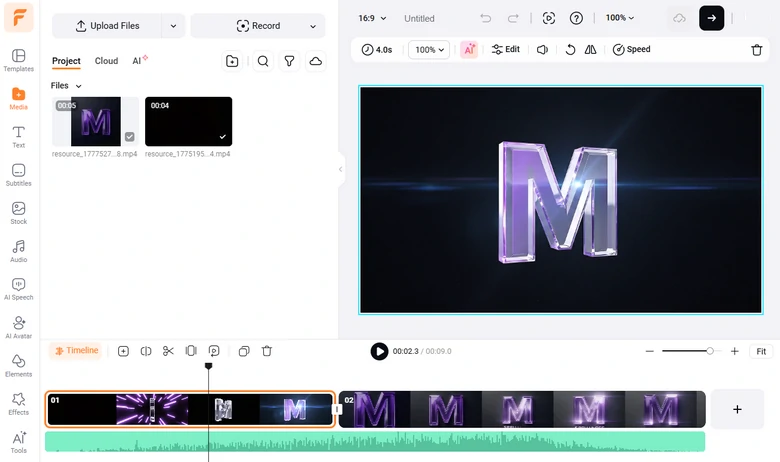
Task: Open the Effects panel
Action: point(18,404)
